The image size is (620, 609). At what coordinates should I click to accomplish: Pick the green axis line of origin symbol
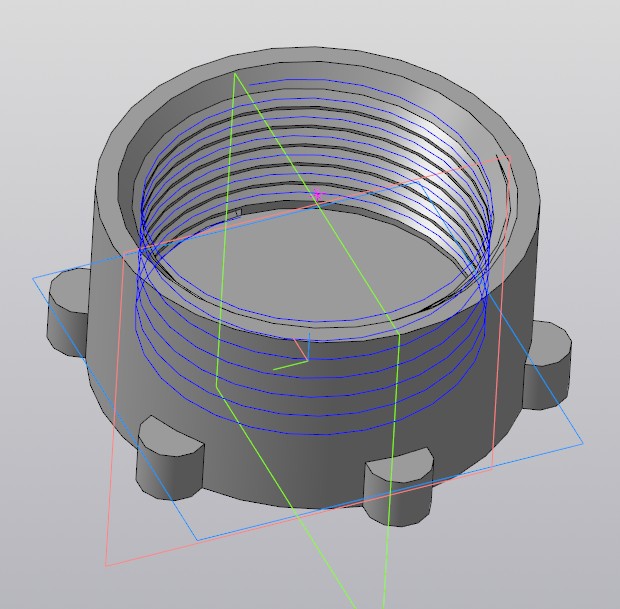click(290, 365)
